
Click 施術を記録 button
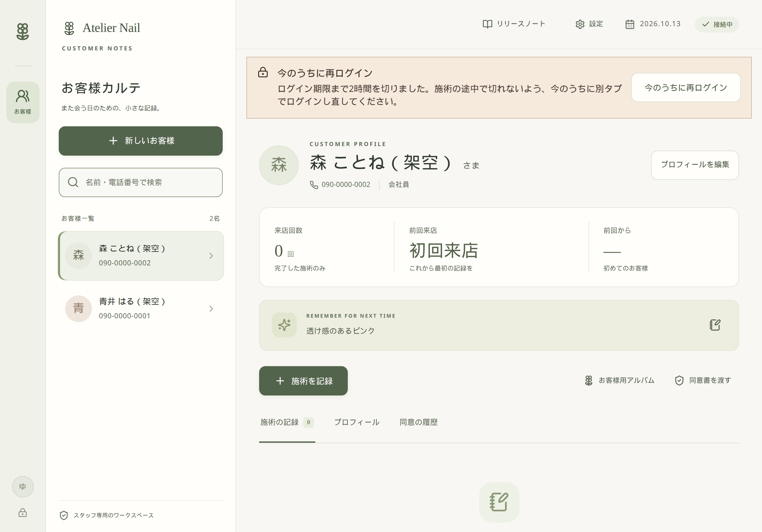point(303,381)
